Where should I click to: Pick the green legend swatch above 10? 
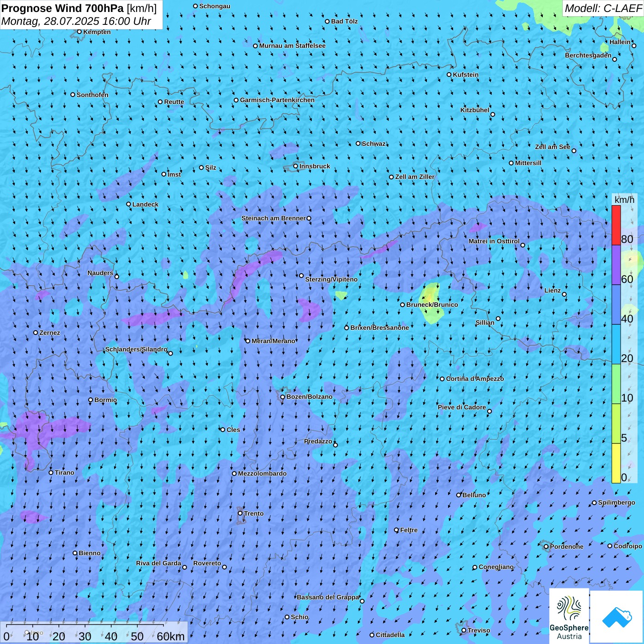(x=616, y=384)
